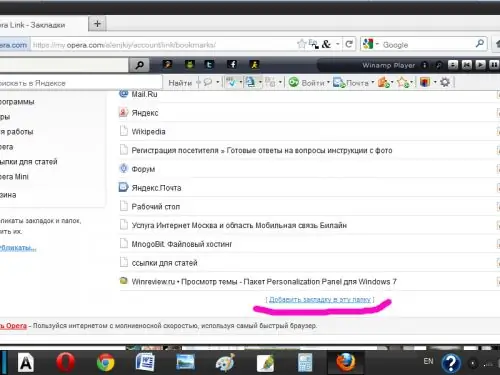500x375 pixels.
Task: Select the работы folder in the sidebar
Action: coord(17,132)
